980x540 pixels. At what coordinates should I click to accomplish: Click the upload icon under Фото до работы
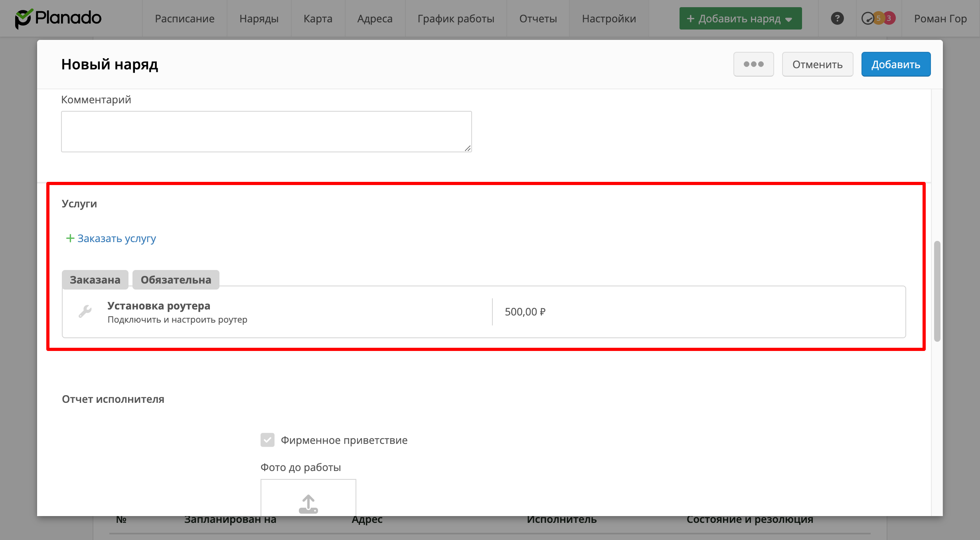point(308,504)
